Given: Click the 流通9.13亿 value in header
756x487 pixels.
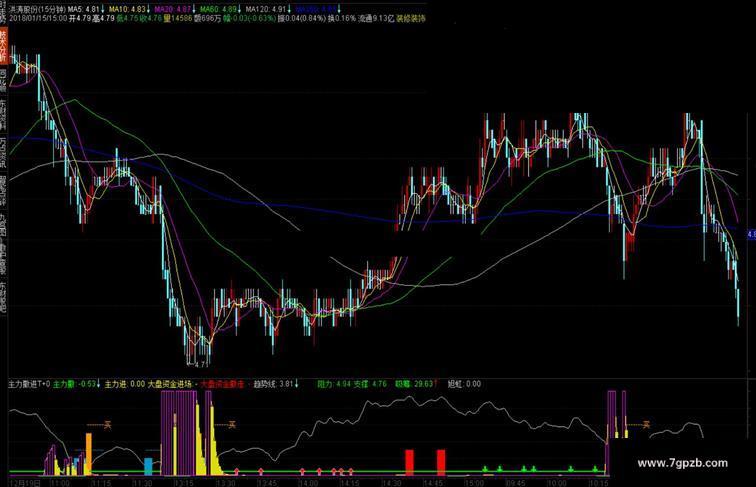Looking at the screenshot, I should tap(376, 19).
